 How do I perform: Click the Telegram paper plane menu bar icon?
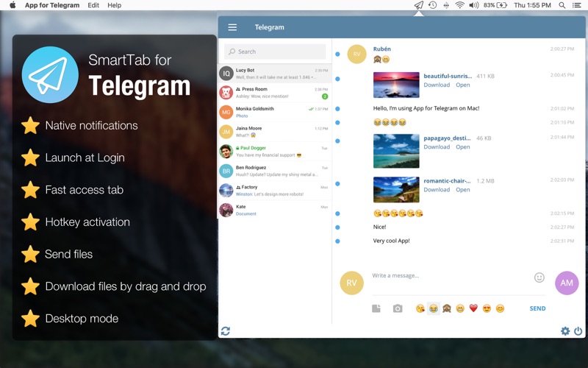419,5
